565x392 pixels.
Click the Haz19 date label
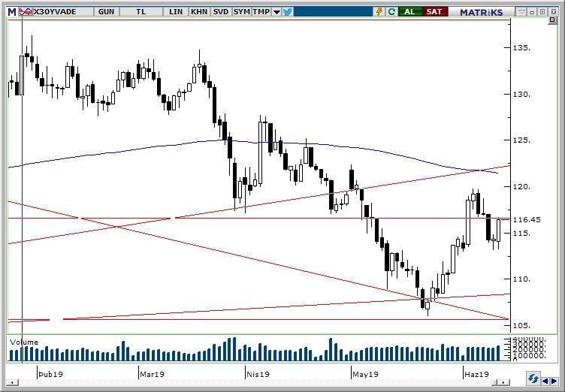[x=476, y=374]
